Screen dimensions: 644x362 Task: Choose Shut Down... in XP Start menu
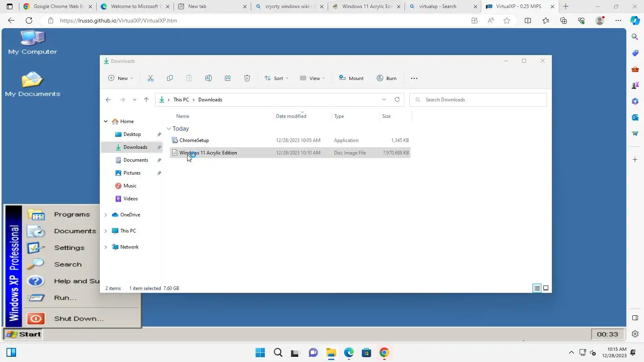pyautogui.click(x=80, y=319)
